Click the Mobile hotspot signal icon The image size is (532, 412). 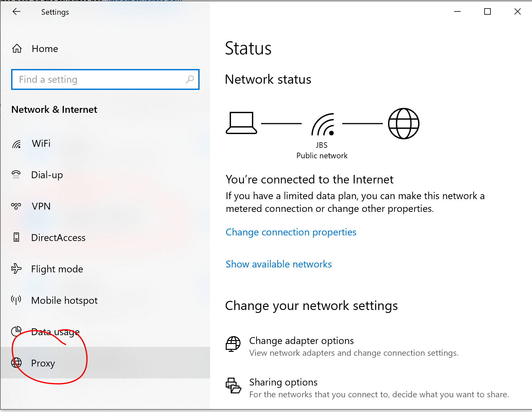[16, 300]
